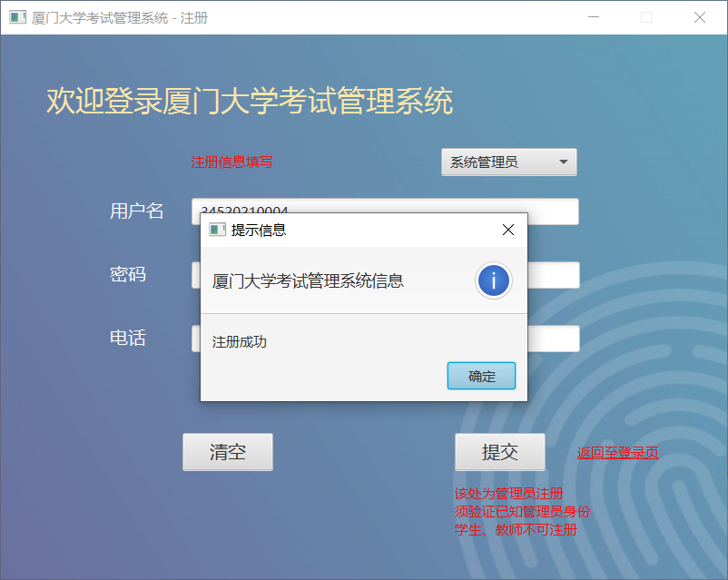Submit the form with 提交 button

point(499,452)
